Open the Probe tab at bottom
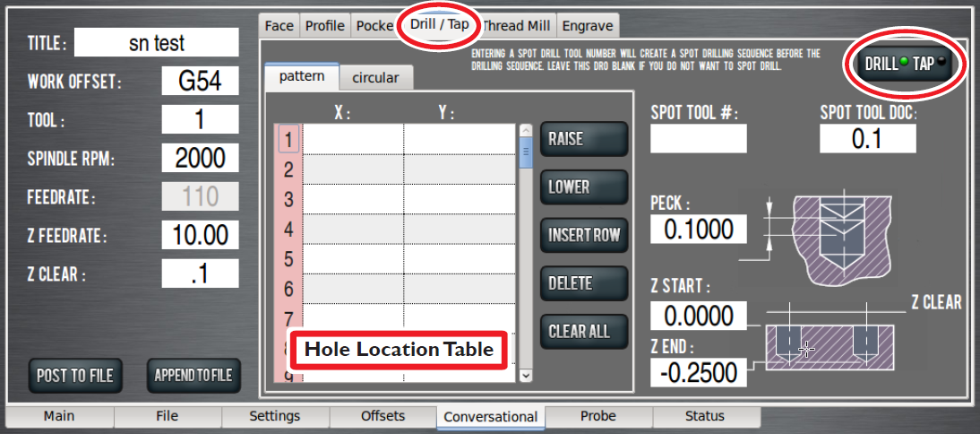 (598, 416)
